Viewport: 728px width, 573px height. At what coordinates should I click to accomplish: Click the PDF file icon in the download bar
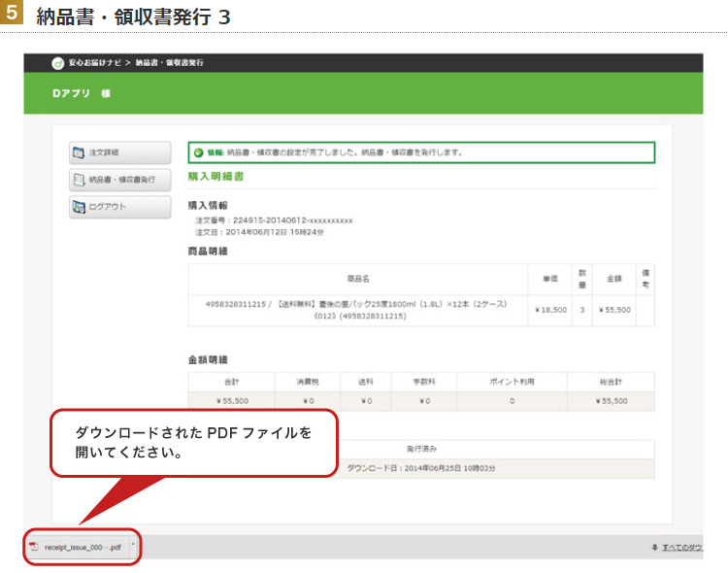(x=34, y=547)
